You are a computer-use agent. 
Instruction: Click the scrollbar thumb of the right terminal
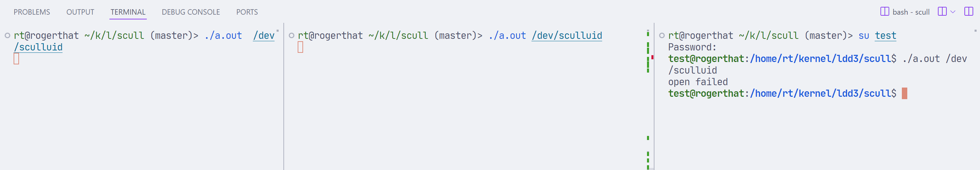tap(975, 31)
